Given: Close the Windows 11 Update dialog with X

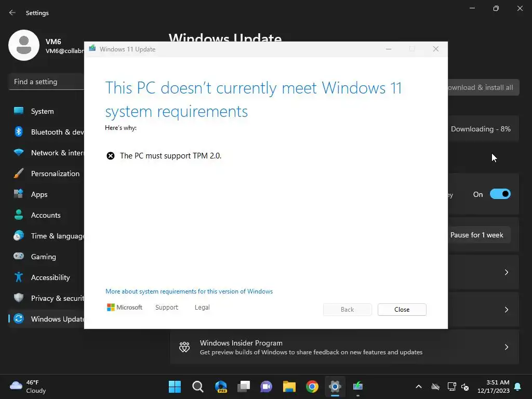Looking at the screenshot, I should (436, 49).
